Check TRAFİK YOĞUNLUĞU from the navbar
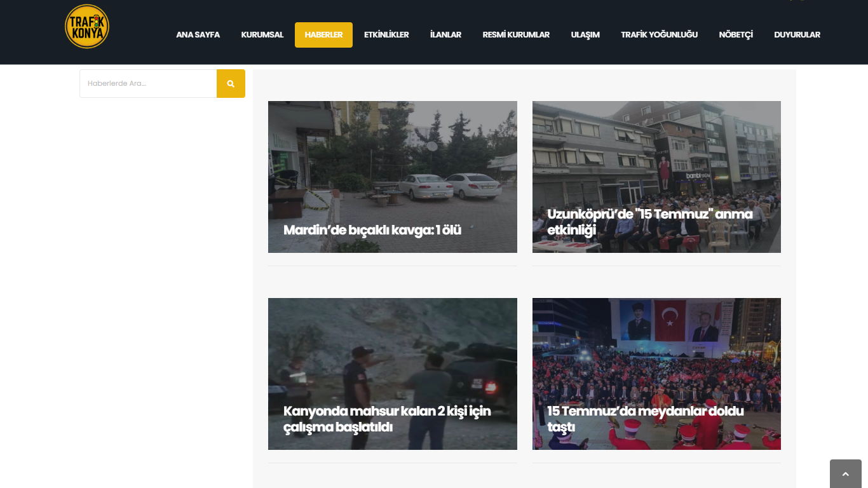 659,35
